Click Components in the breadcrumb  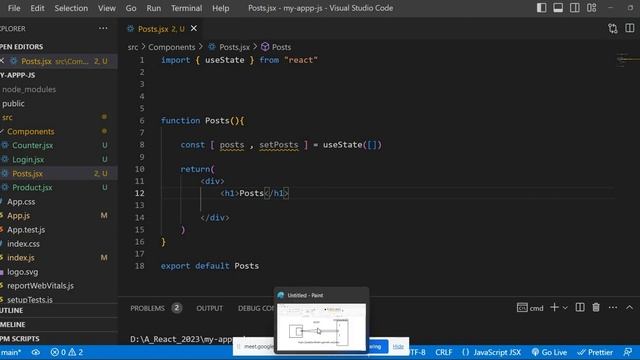pyautogui.click(x=171, y=47)
